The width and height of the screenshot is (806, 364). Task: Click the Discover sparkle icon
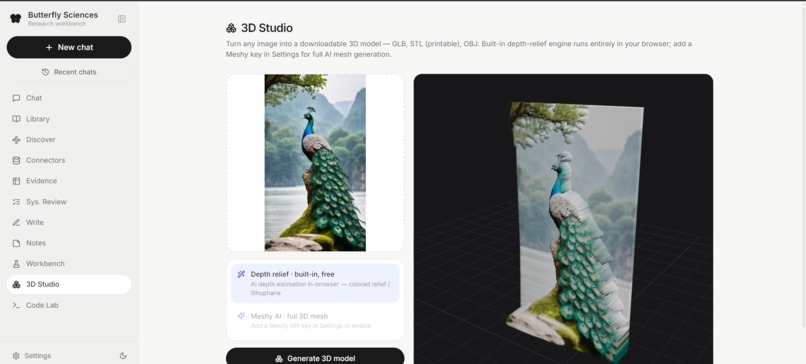pos(16,139)
